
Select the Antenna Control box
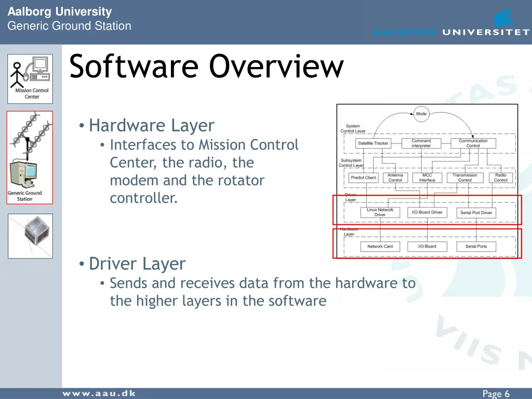(395, 178)
